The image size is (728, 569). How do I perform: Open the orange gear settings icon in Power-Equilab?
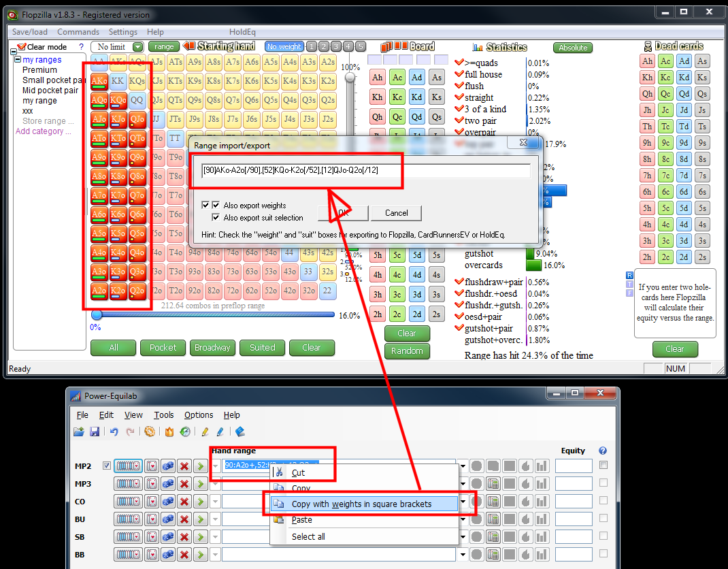click(x=150, y=432)
